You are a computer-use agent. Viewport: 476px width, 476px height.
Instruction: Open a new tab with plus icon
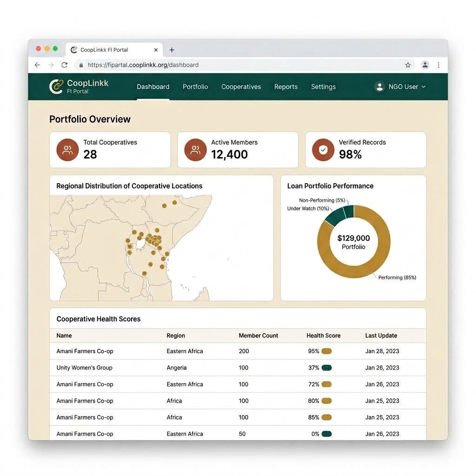pos(172,50)
